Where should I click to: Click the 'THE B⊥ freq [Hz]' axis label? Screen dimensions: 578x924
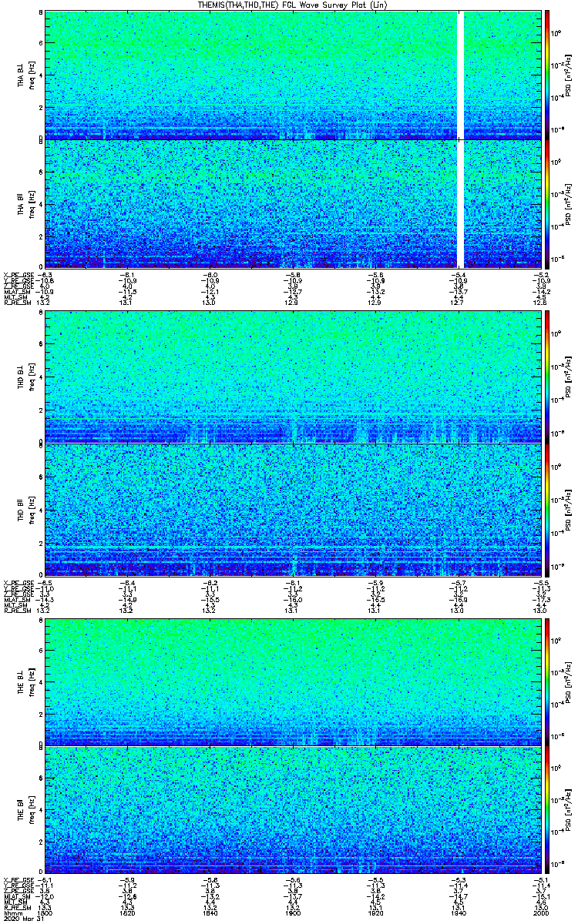[26, 681]
